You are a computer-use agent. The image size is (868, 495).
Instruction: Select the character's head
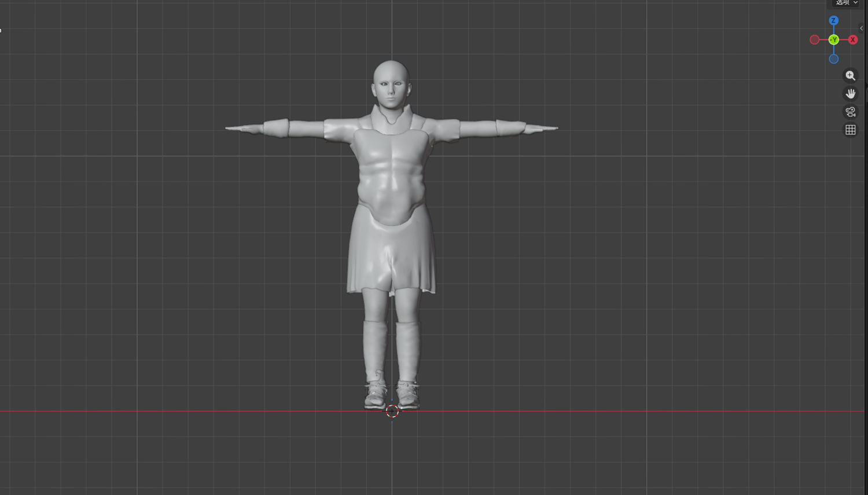[x=391, y=85]
